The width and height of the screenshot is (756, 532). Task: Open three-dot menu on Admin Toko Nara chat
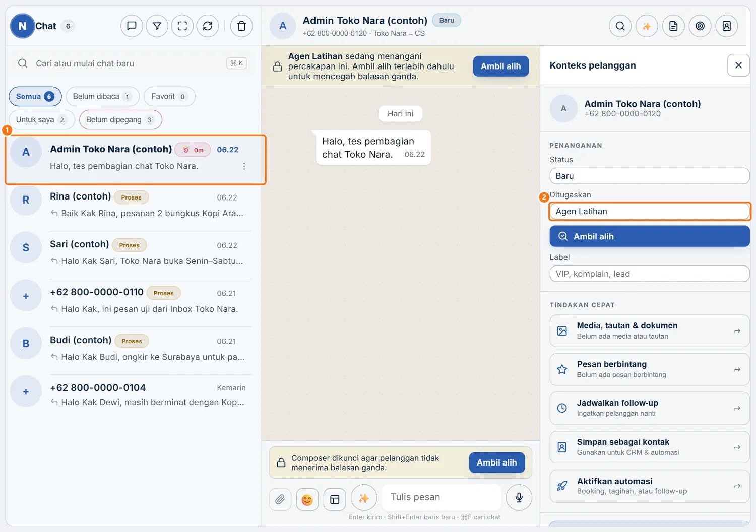point(244,166)
